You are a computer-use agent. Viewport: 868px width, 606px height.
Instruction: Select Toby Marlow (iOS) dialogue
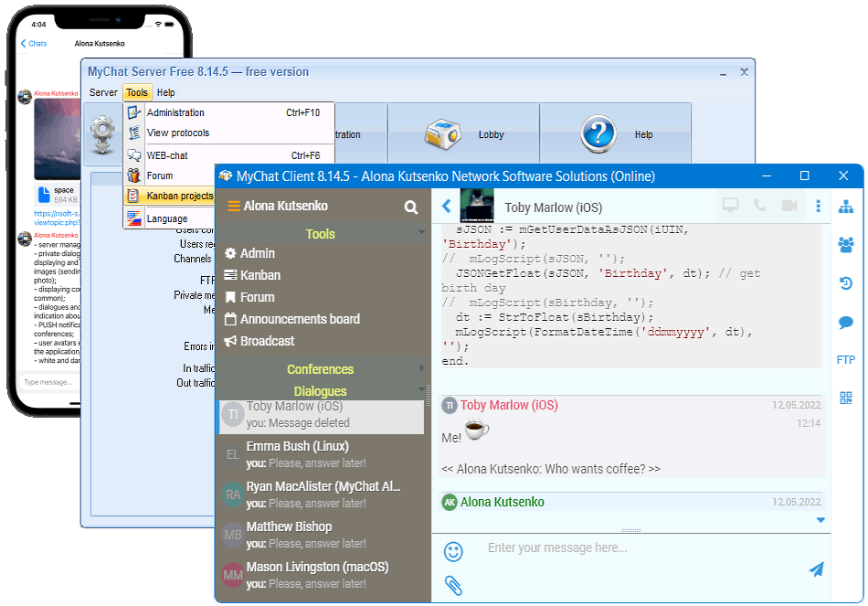pyautogui.click(x=322, y=417)
